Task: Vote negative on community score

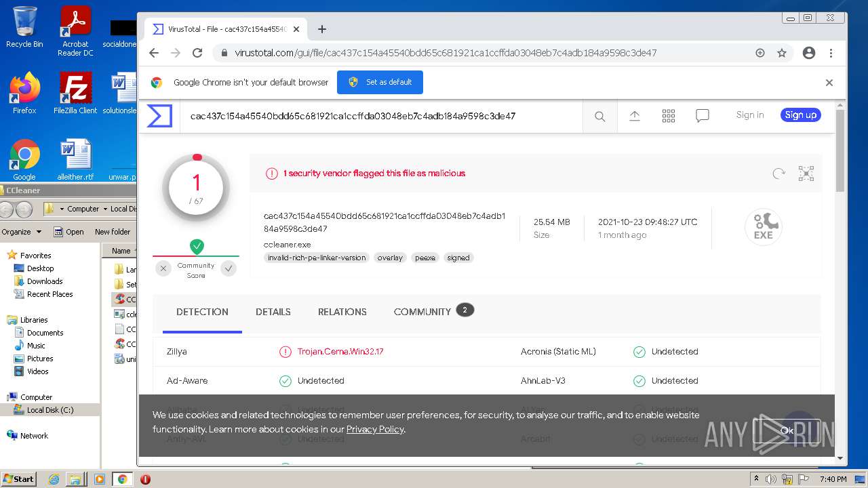Action: [x=163, y=268]
